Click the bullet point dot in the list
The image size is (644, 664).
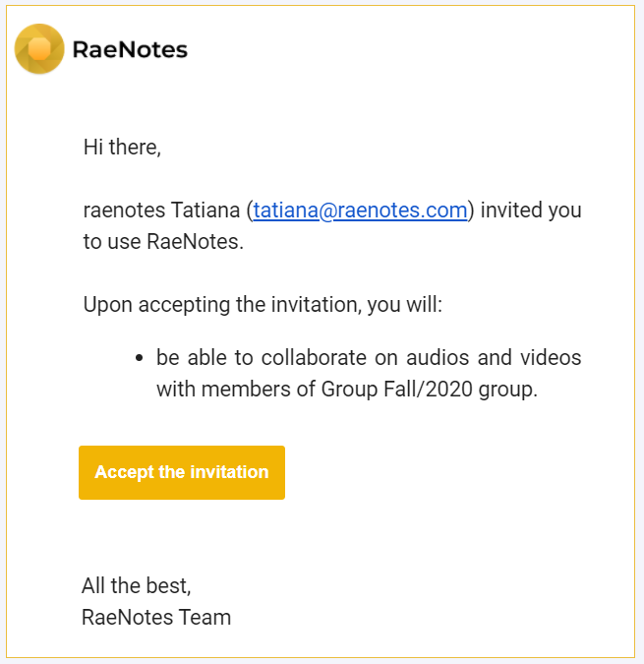140,358
